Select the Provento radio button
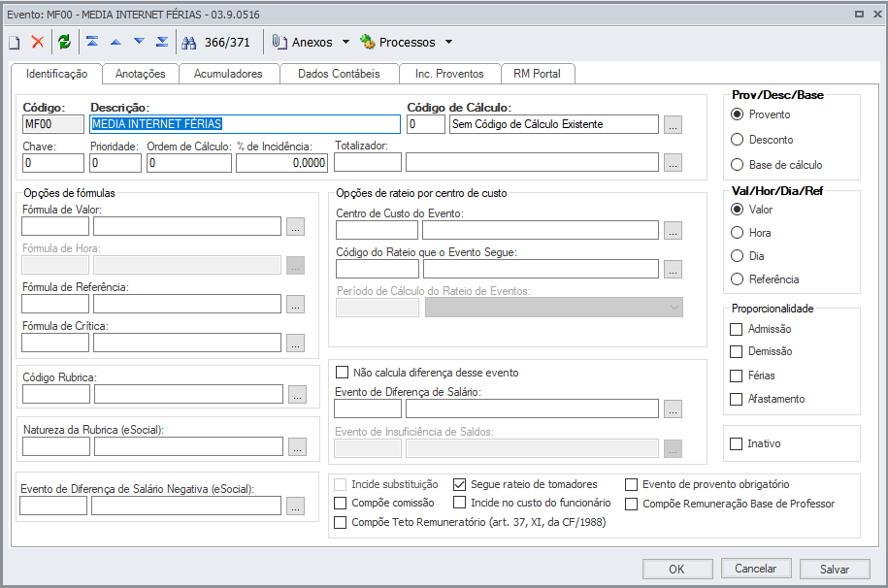 737,114
